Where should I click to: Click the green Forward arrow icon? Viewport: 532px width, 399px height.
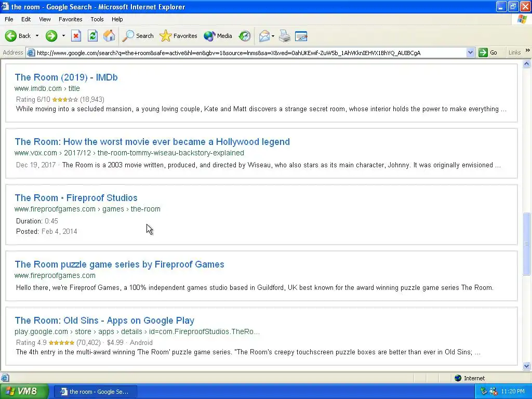tap(51, 36)
